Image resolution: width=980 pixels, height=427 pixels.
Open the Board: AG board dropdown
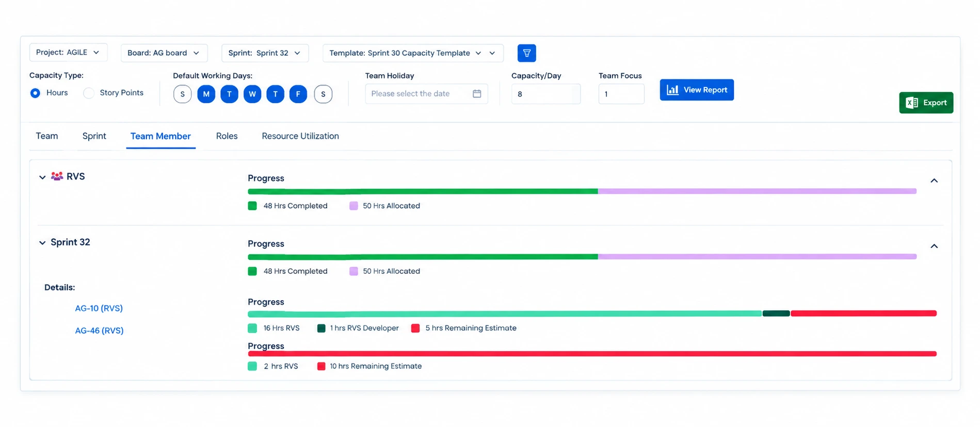point(164,53)
